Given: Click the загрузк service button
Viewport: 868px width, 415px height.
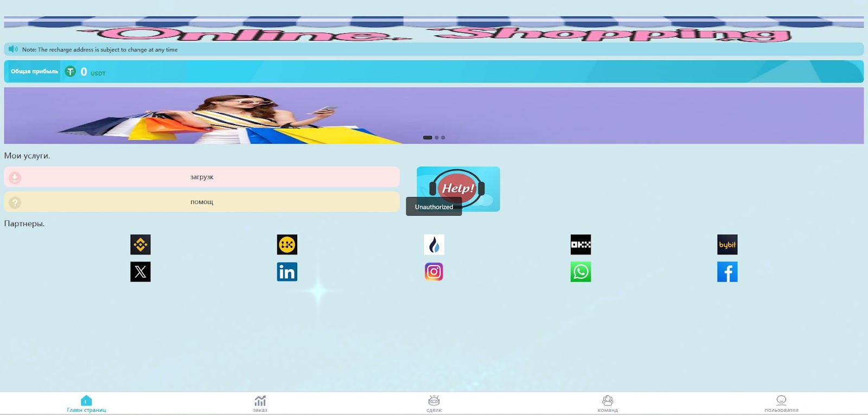Looking at the screenshot, I should pos(202,177).
